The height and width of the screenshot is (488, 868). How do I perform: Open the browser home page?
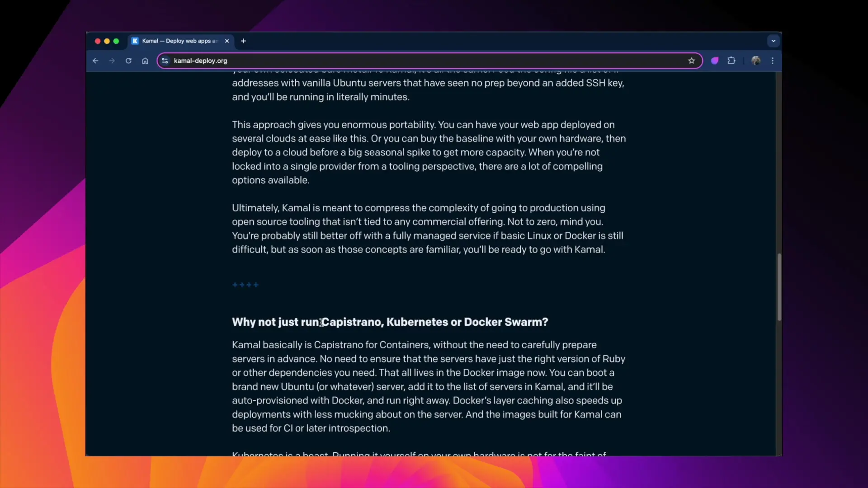(145, 61)
